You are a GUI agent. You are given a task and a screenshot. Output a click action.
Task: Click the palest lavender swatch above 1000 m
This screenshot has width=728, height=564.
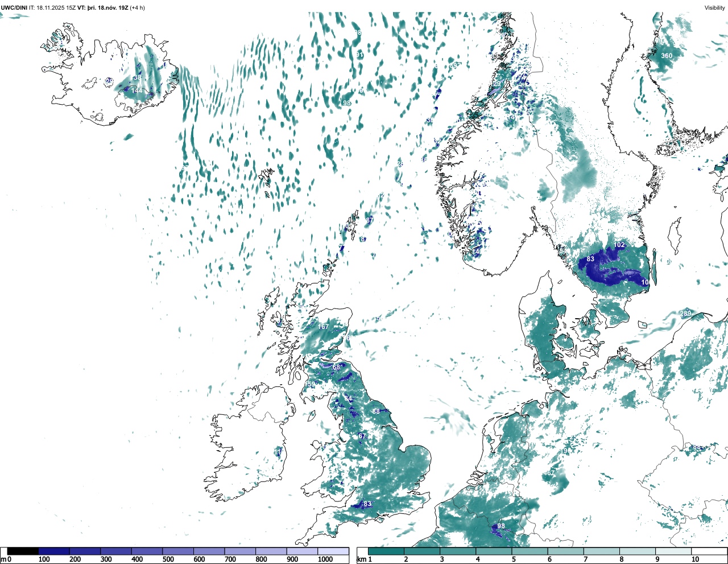[333, 551]
